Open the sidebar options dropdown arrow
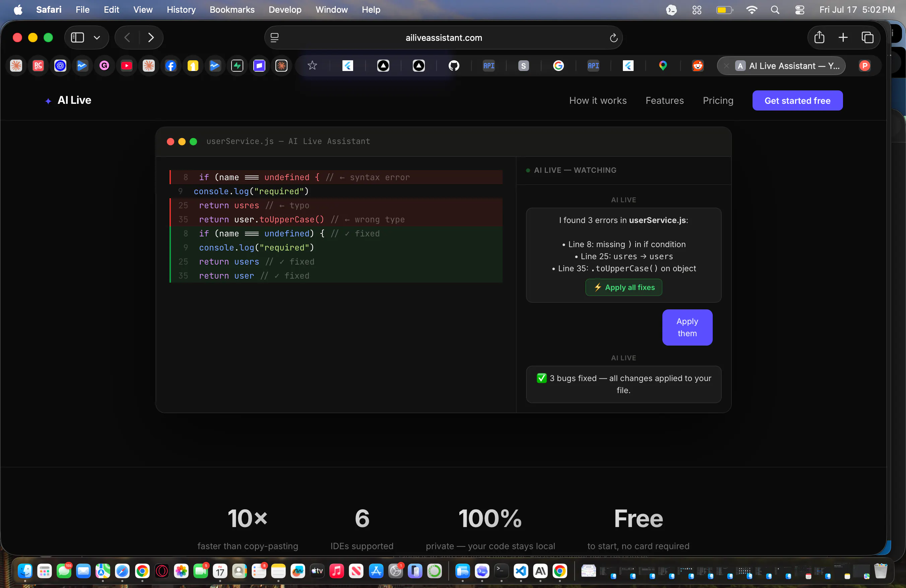Viewport: 906px width, 588px height. pos(97,38)
